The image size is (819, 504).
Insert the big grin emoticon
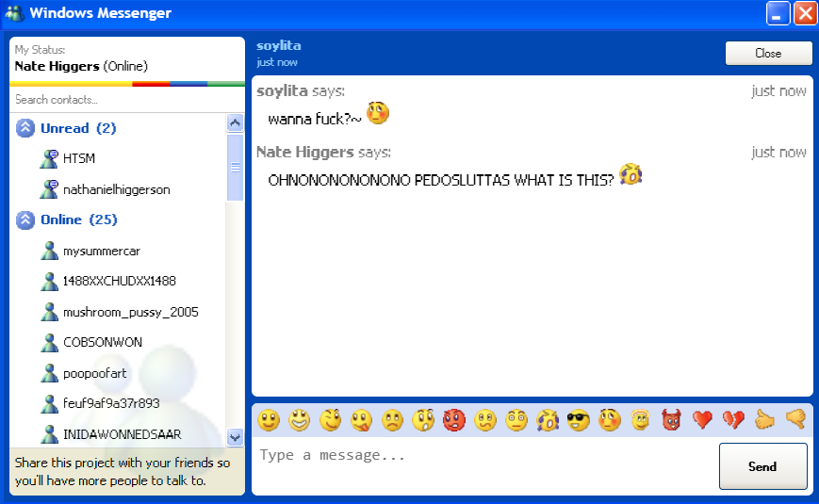click(x=300, y=420)
